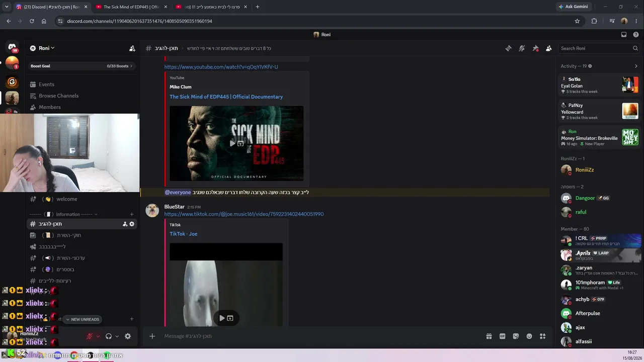Screen dimensions: 644x362
Task: Edit channel settings gear for תוכן-להגיב
Action: click(132, 224)
